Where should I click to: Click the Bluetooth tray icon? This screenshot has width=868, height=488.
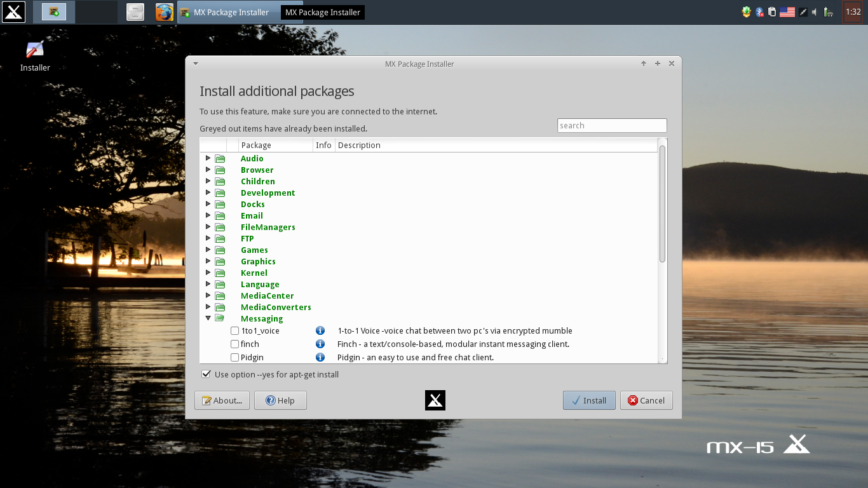[759, 11]
